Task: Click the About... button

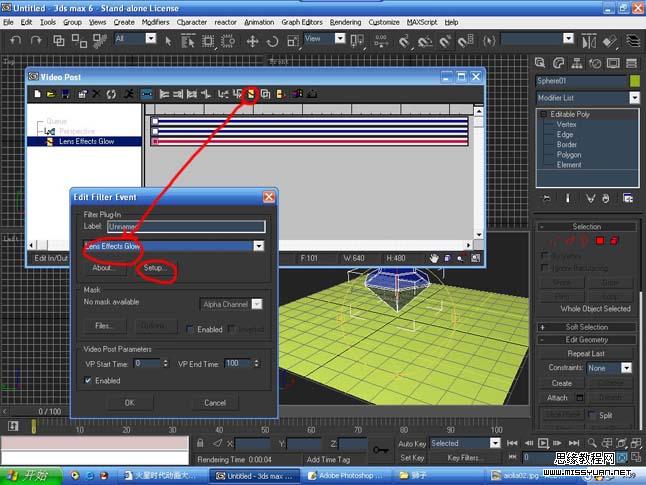Action: coord(103,268)
